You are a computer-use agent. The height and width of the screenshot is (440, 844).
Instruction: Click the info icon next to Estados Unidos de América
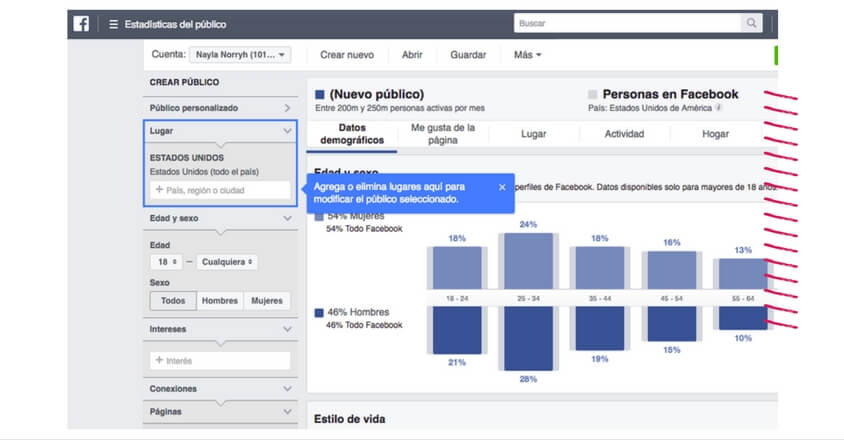point(719,108)
